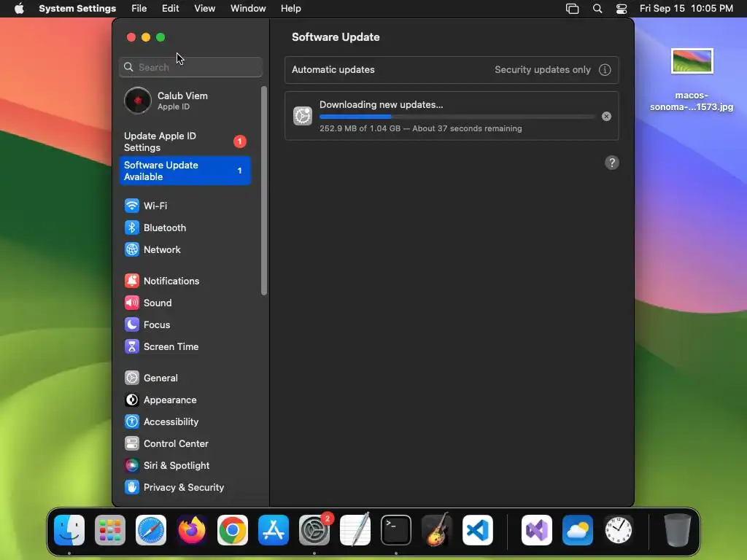Open Control Center in menu bar
This screenshot has width=747, height=560.
coord(622,9)
